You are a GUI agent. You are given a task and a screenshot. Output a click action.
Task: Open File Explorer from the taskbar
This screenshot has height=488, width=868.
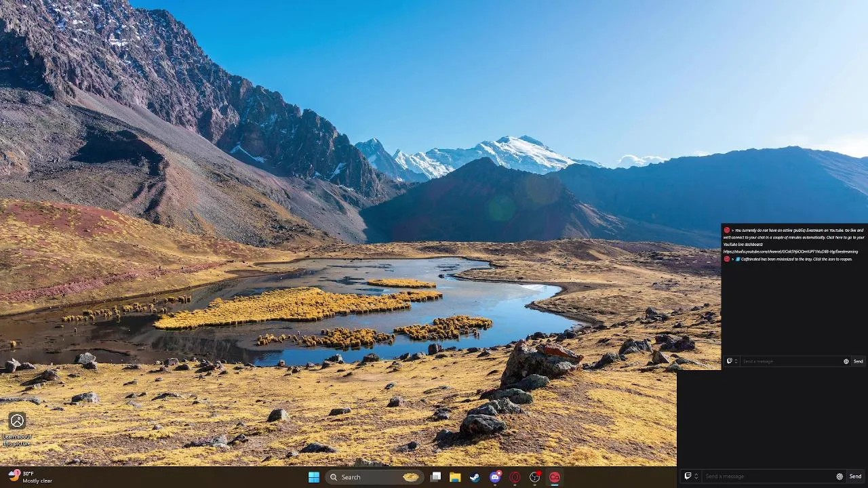point(455,477)
